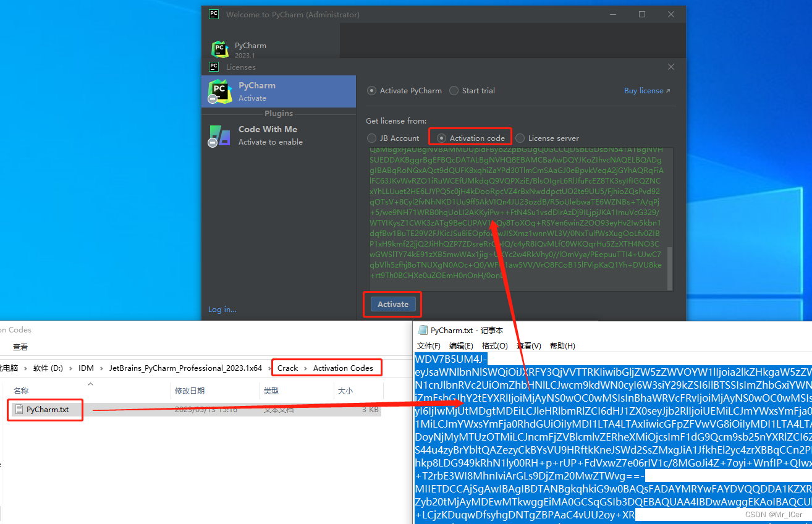The width and height of the screenshot is (812, 524).
Task: Open the 帮助(H) menu in Notepad
Action: click(562, 346)
